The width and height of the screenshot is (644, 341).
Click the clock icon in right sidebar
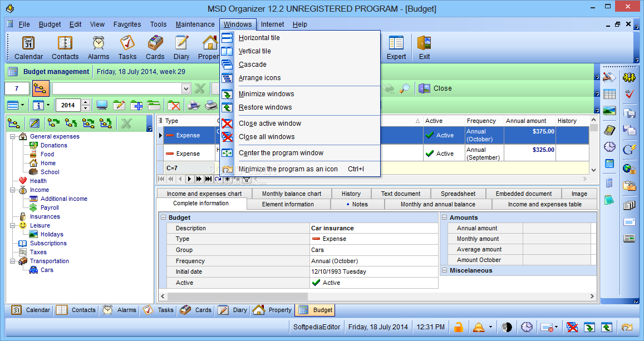(x=609, y=146)
